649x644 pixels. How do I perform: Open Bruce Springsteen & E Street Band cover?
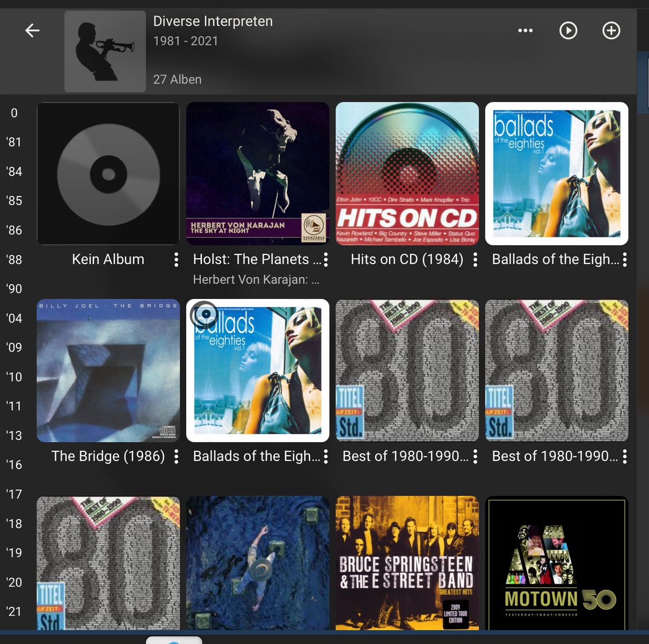[407, 562]
